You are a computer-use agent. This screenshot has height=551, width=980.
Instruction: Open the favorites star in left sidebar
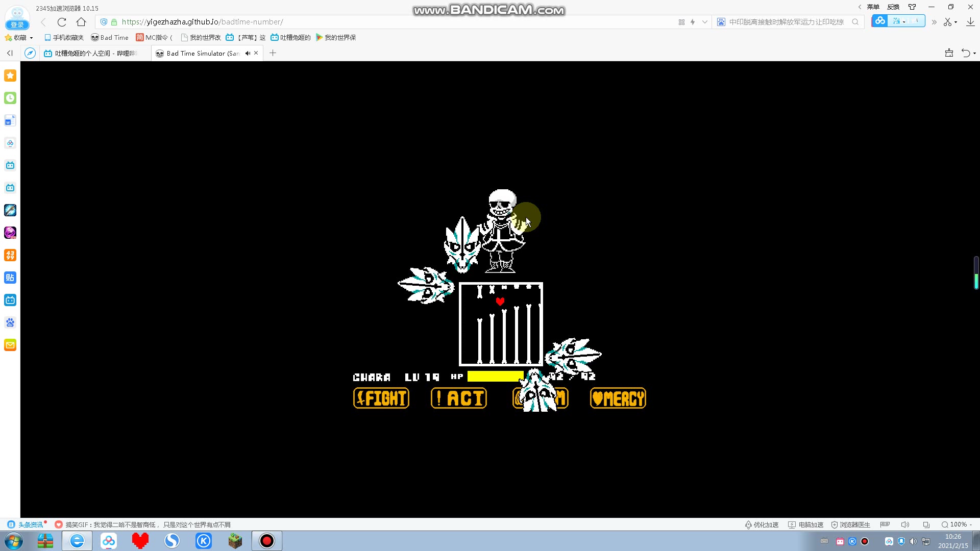[10, 76]
